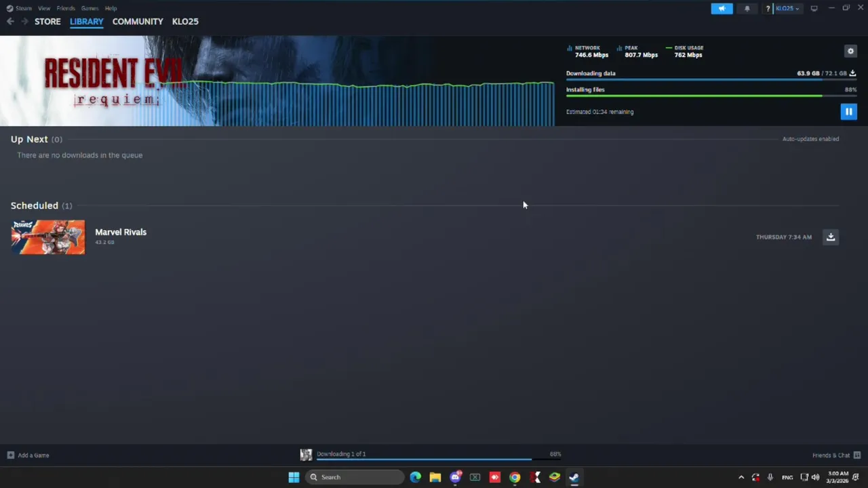Click the Scheduled heading

tap(35, 205)
